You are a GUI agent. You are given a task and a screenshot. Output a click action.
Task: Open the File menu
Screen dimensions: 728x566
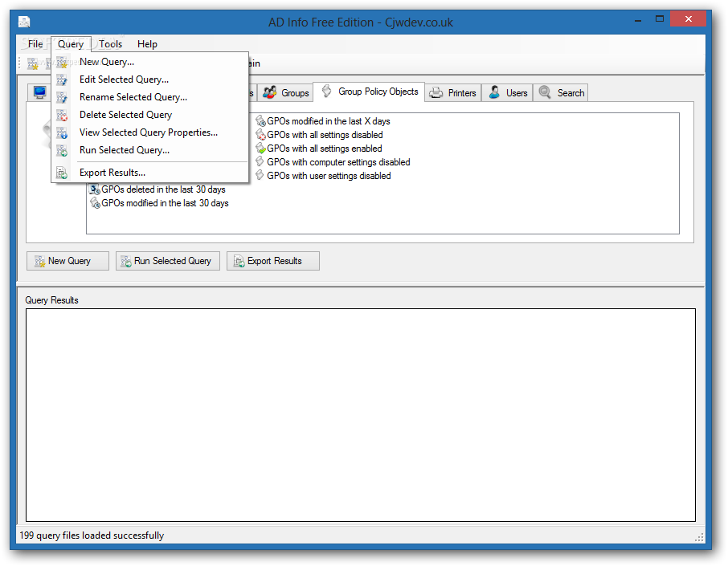(x=35, y=44)
